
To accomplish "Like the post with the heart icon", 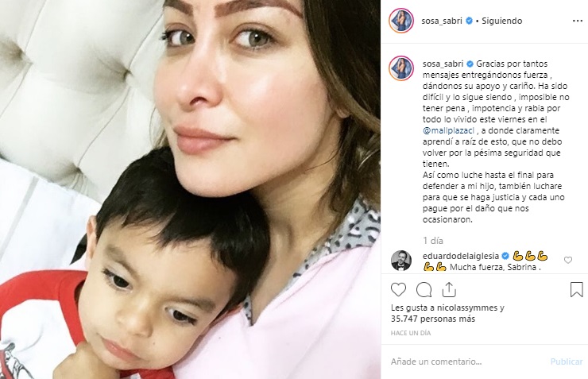I will (398, 290).
